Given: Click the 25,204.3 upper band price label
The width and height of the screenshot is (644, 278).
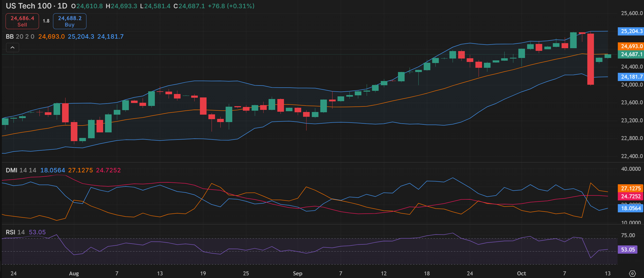Looking at the screenshot, I should [632, 31].
